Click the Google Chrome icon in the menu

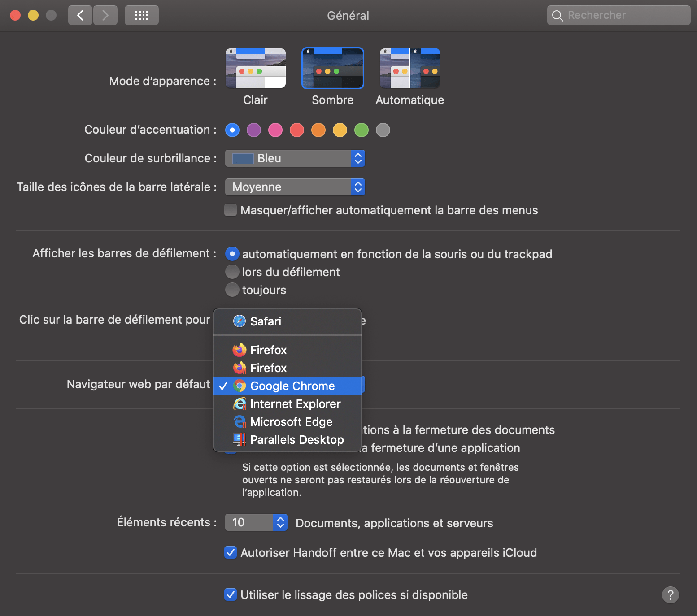pyautogui.click(x=240, y=386)
